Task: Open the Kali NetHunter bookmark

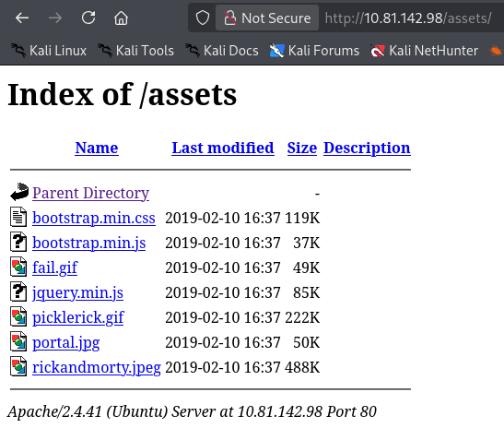Action: click(x=424, y=51)
